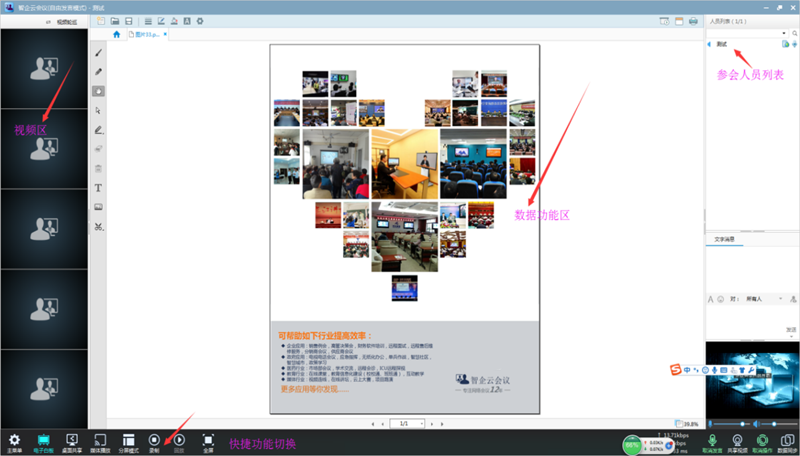The image size is (800, 456).
Task: Toggle the green microphone speak button
Action: click(712, 442)
